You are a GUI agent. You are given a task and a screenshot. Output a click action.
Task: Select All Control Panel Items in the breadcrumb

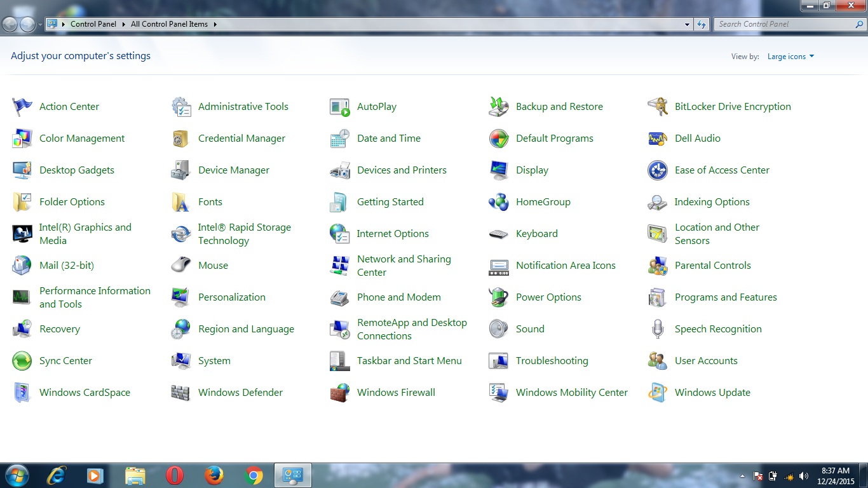click(169, 24)
